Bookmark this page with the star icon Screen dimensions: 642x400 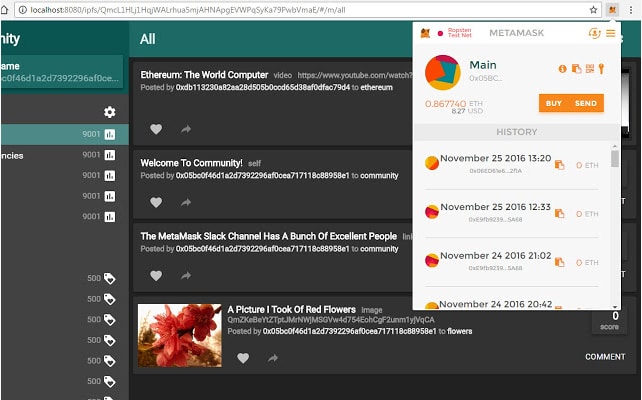(x=593, y=9)
